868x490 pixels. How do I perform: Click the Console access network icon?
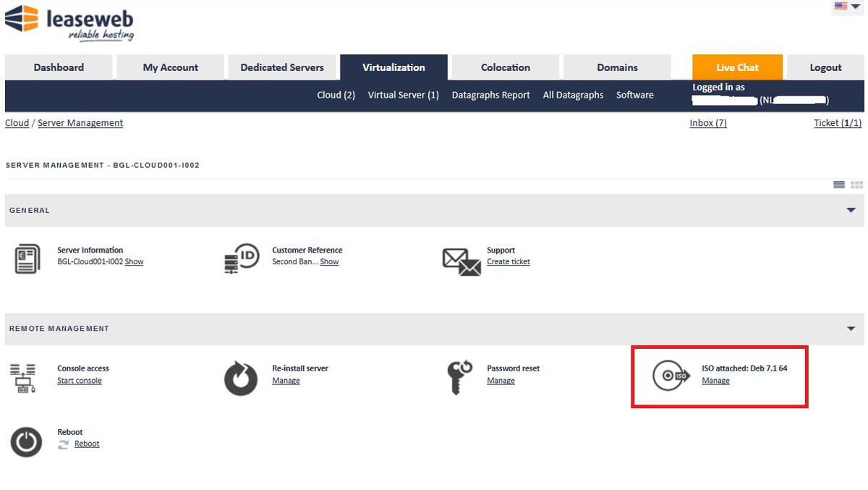[x=23, y=378]
